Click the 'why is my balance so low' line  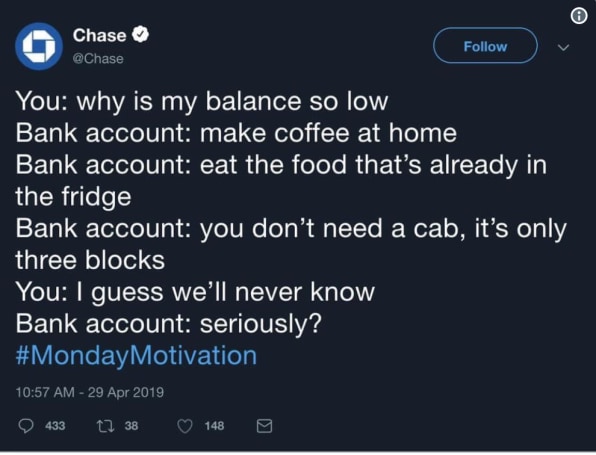coord(232,102)
